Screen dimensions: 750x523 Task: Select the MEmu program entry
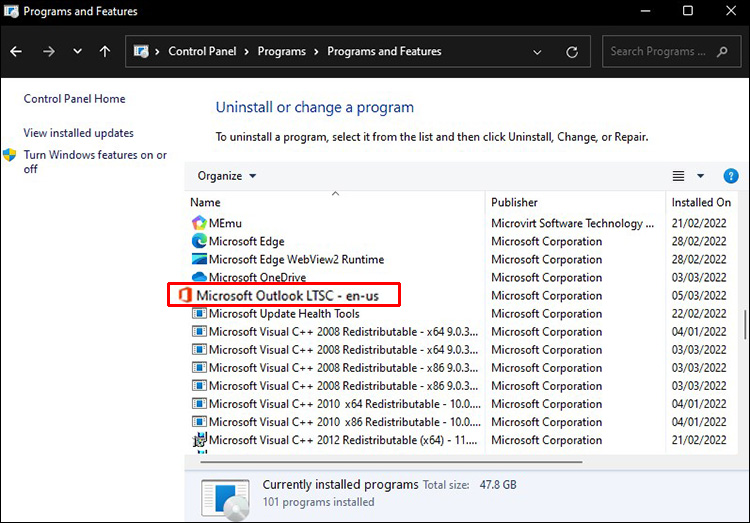point(225,223)
